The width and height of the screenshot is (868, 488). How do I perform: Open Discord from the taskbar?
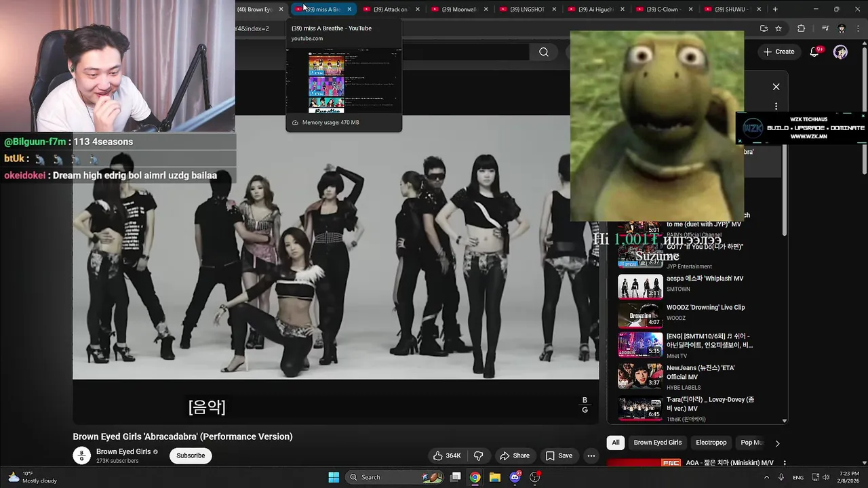(515, 477)
